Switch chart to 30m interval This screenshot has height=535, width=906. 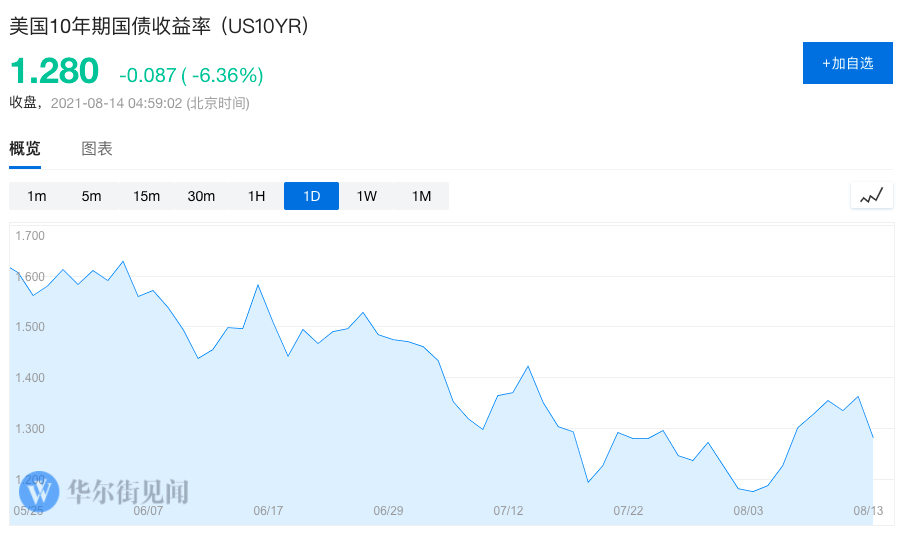pos(202,196)
